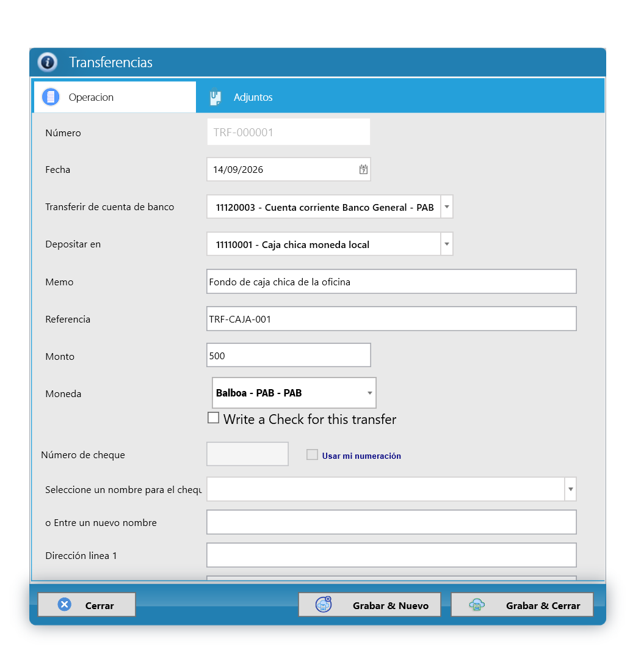Screen dimensions: 641x672
Task: Open the cheque name selection dropdown arrow
Action: pos(570,489)
